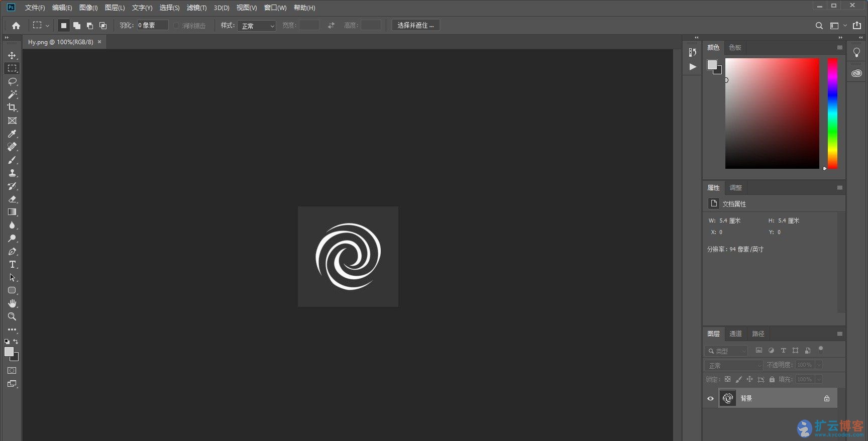The width and height of the screenshot is (868, 441).
Task: Open the 滤镜(T) menu
Action: (196, 8)
